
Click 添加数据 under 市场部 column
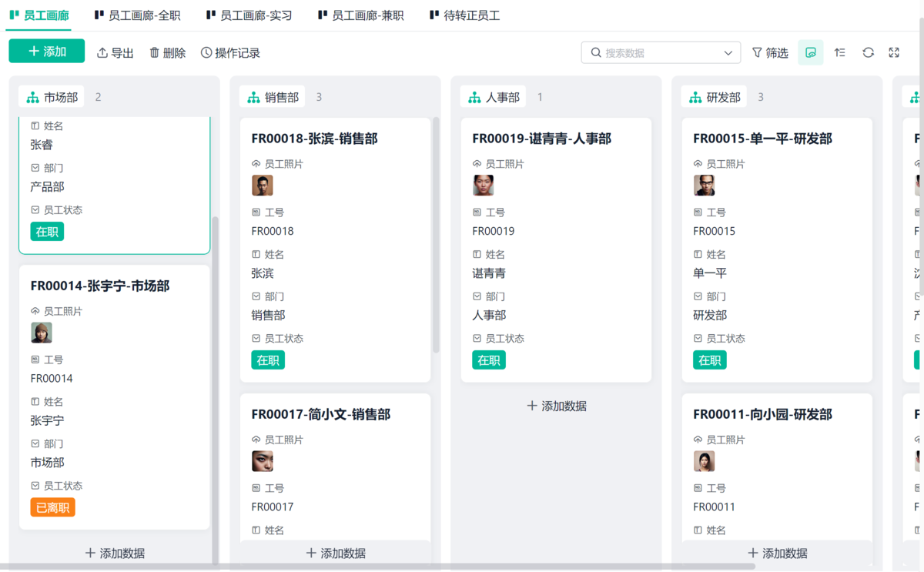point(115,553)
